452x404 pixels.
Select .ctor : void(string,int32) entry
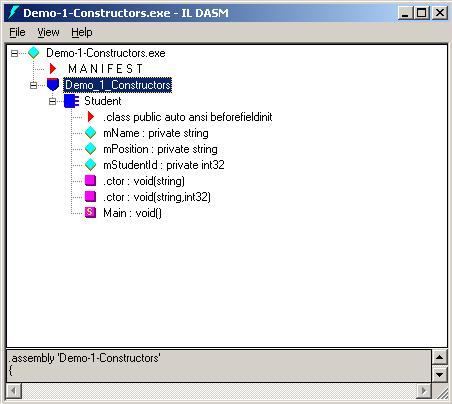[157, 197]
